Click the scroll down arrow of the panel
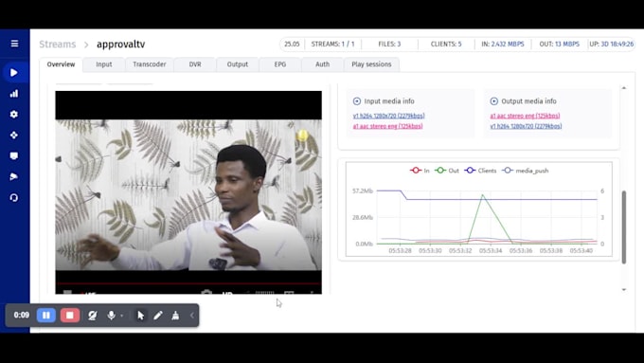The width and height of the screenshot is (644, 363). 624,290
